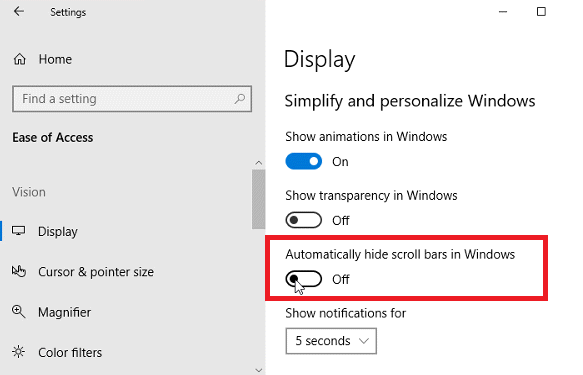Click the back arrow in Settings
Viewport: 583px width, 375px height.
19,12
